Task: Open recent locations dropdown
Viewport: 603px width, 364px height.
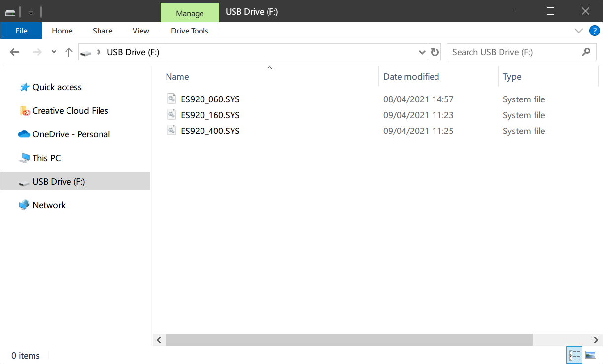Action: coord(54,52)
